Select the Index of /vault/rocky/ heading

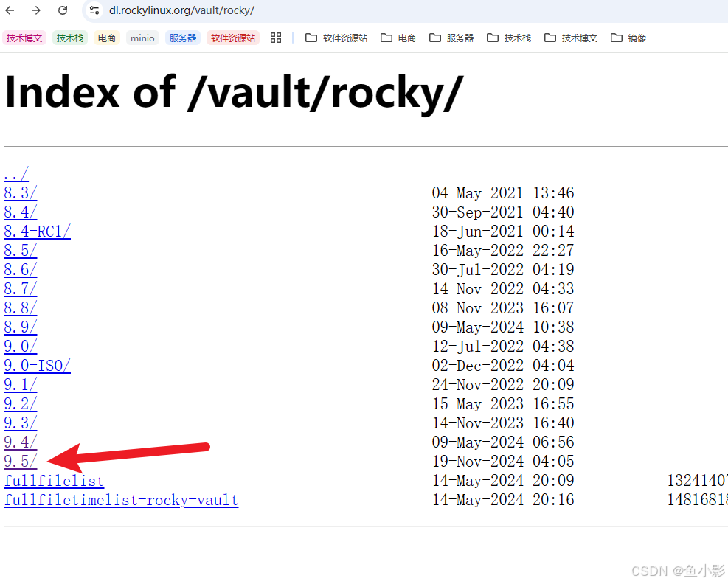234,93
